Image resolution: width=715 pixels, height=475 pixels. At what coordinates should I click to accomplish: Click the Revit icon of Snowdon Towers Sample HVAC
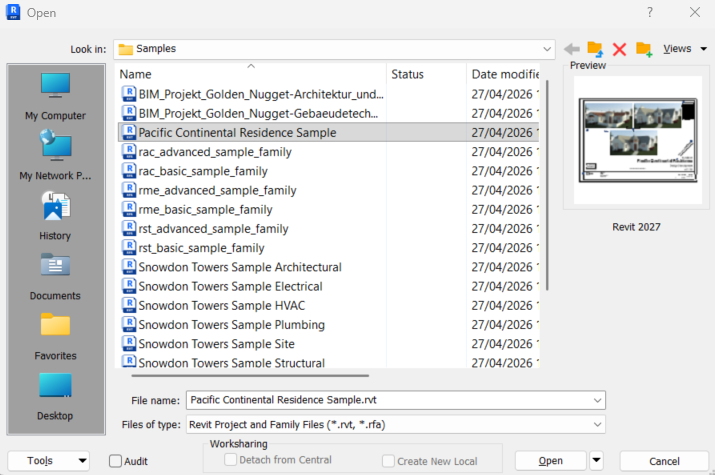tap(130, 305)
